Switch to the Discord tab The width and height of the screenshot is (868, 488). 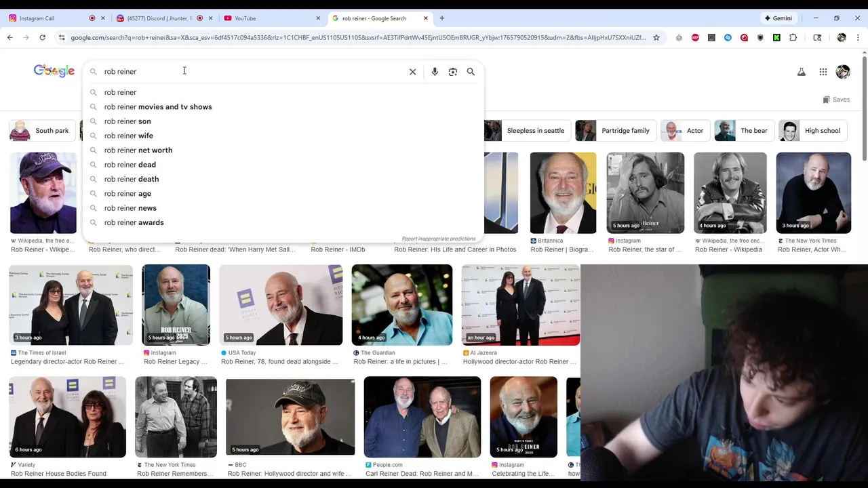click(x=165, y=18)
